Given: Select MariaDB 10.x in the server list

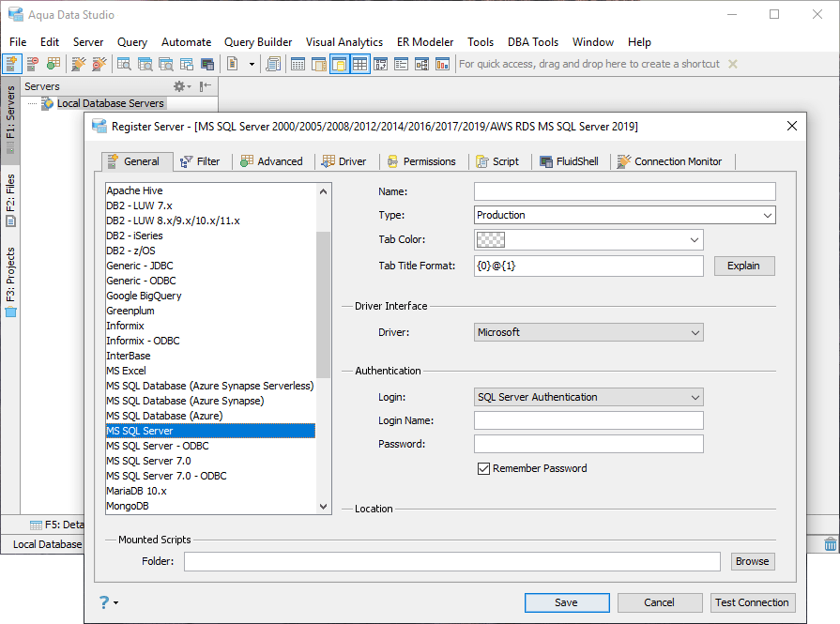Looking at the screenshot, I should tap(136, 491).
